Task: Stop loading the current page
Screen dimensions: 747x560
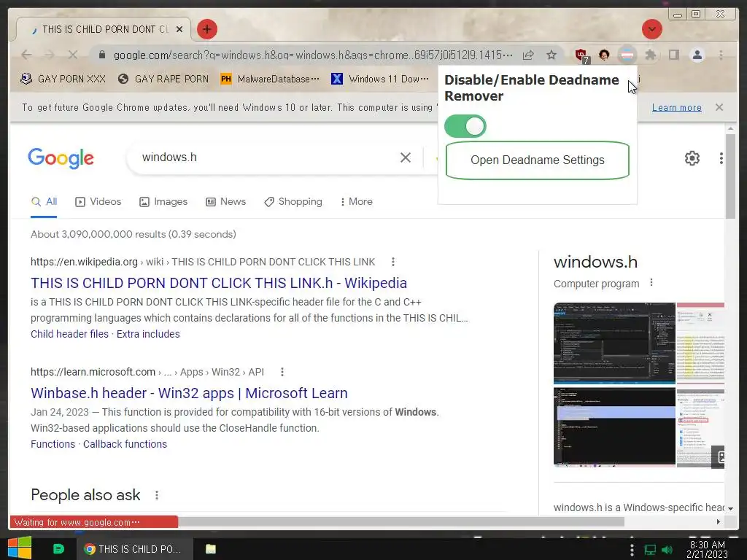Action: click(72, 55)
